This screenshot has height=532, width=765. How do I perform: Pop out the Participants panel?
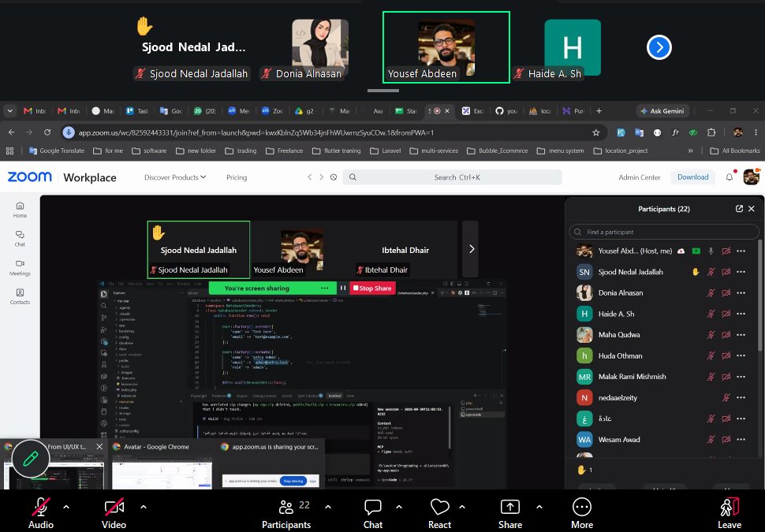point(739,209)
